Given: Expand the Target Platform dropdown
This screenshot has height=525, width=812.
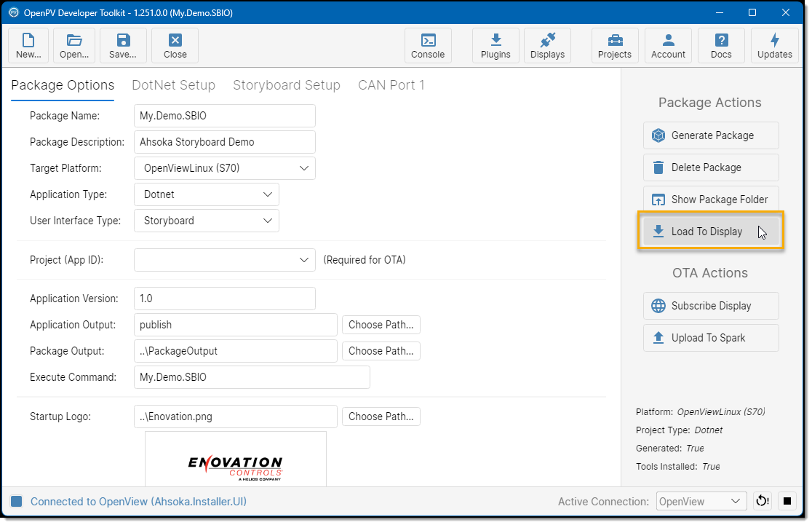Looking at the screenshot, I should 225,168.
